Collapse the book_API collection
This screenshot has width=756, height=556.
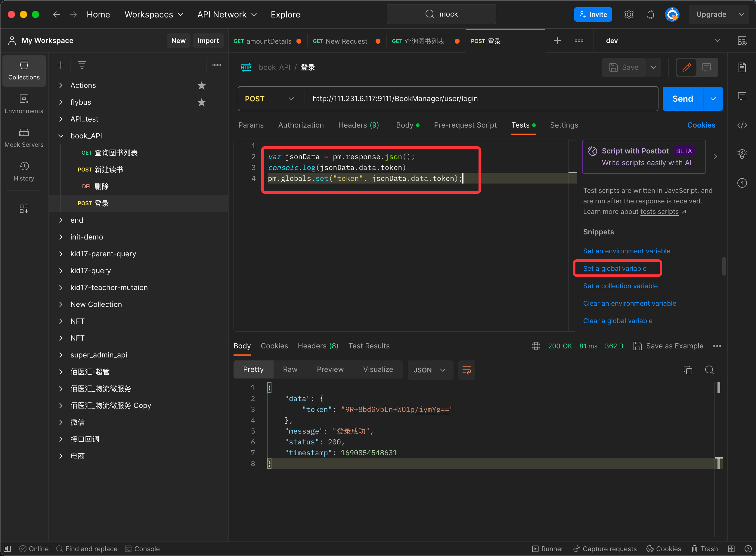point(61,136)
